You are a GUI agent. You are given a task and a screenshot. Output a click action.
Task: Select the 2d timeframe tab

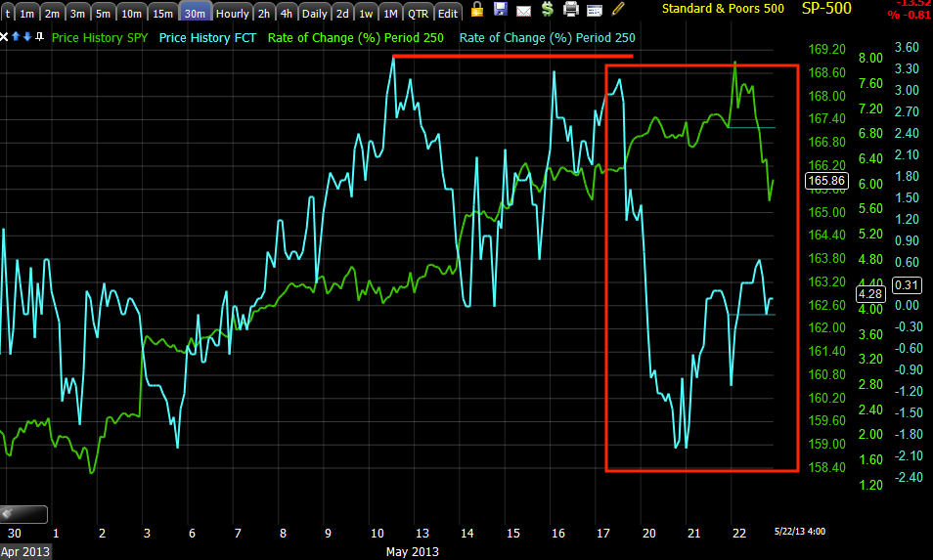(342, 13)
